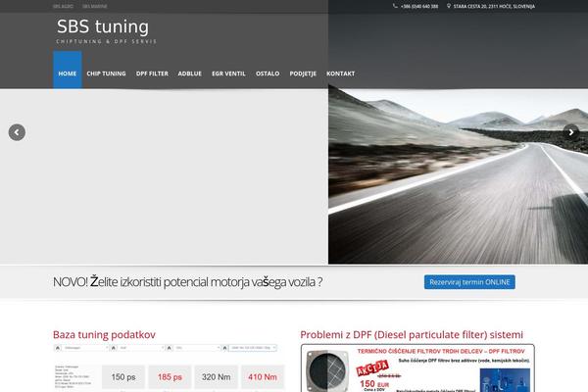Image resolution: width=588 pixels, height=392 pixels.
Task: Open the OSTALO menu item
Action: (268, 73)
